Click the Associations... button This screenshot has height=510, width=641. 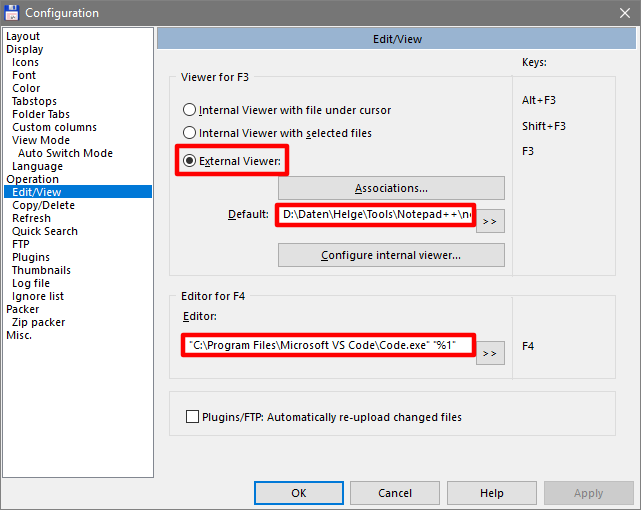pos(391,188)
